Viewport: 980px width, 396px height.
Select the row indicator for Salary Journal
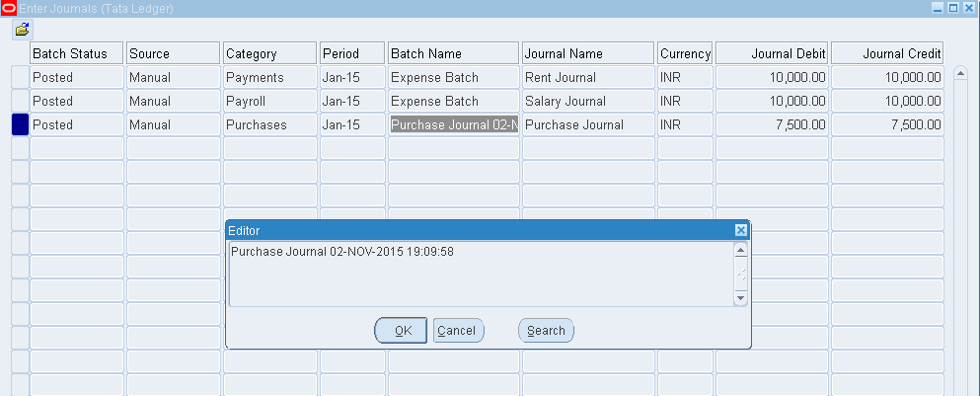coord(20,101)
